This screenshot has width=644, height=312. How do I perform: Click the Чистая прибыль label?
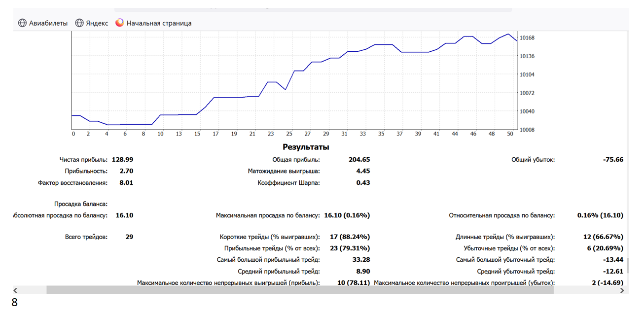pyautogui.click(x=83, y=160)
